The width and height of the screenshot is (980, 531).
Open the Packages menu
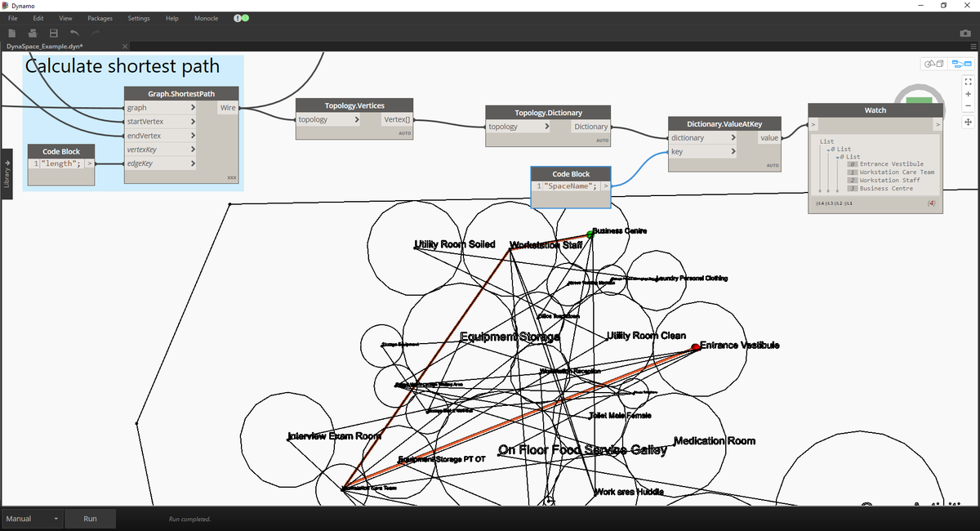pyautogui.click(x=100, y=18)
